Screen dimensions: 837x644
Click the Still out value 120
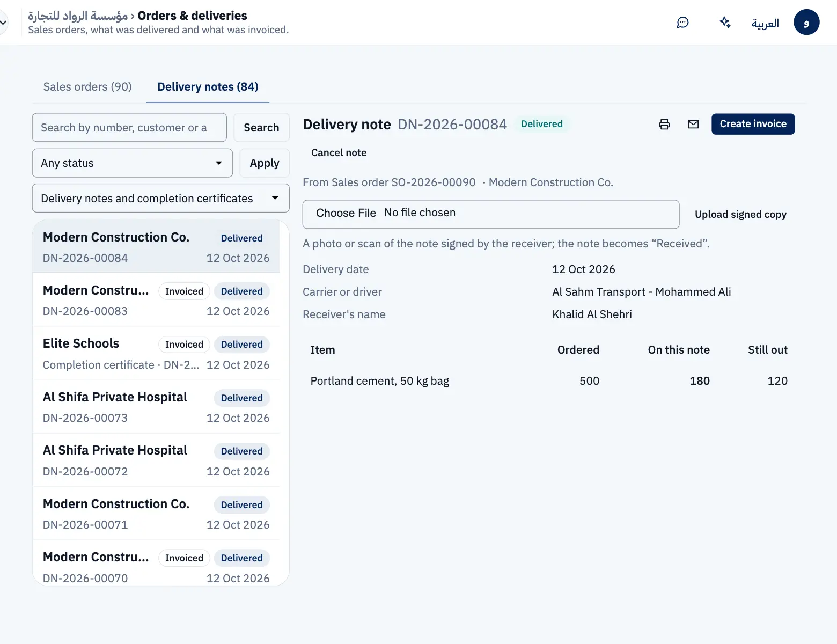777,381
